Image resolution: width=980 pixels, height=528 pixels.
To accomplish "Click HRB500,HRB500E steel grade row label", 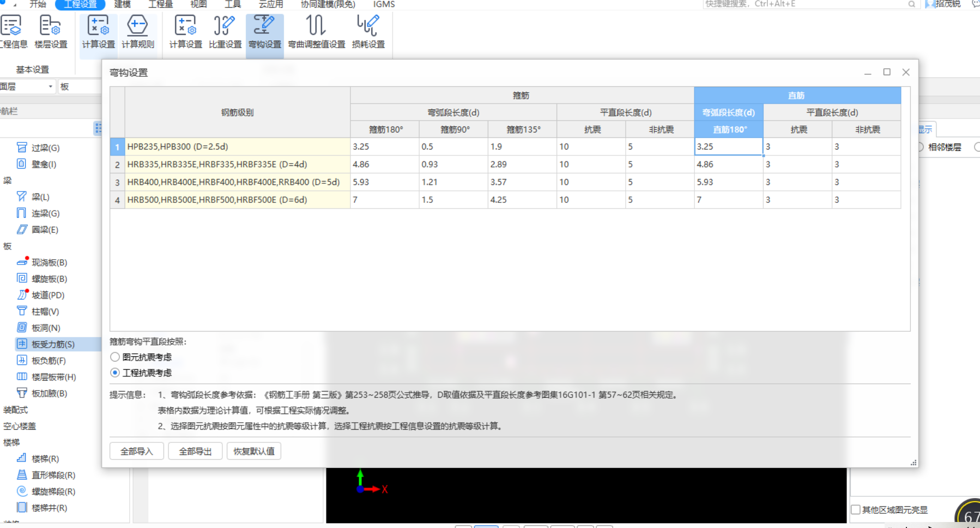I will 238,200.
